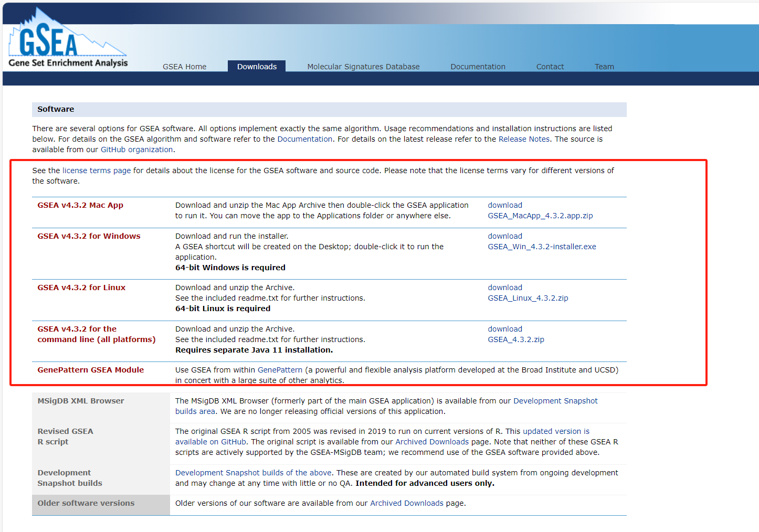Go to the Documentation tab

[x=478, y=67]
